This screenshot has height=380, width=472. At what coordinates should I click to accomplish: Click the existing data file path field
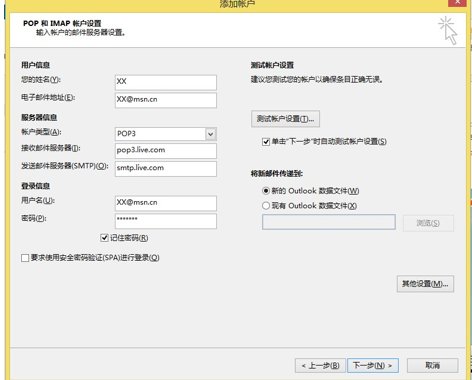(x=329, y=222)
